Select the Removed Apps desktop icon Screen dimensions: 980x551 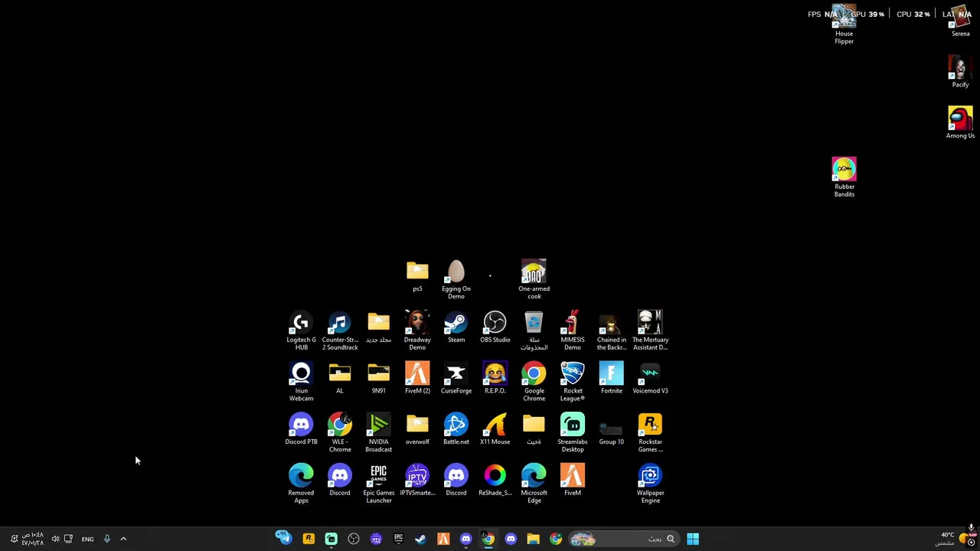(x=301, y=484)
